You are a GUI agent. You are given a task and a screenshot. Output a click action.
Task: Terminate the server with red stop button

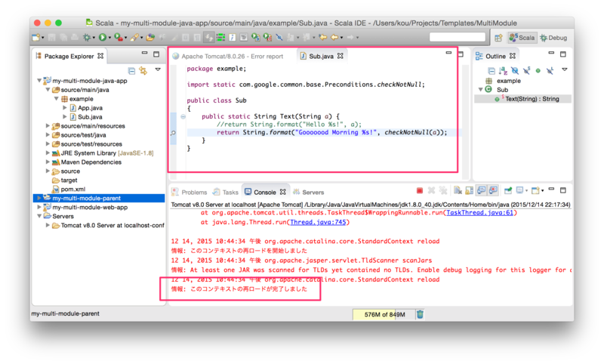[x=420, y=190]
